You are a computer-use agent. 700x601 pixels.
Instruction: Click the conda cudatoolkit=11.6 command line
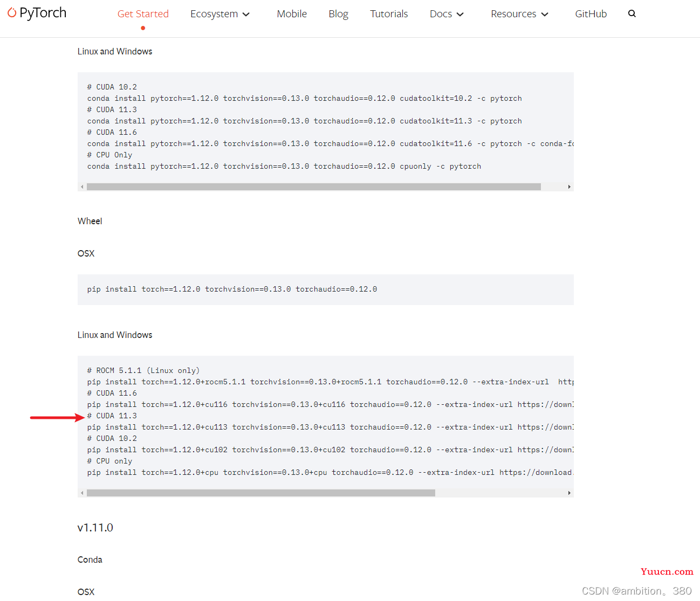(331, 144)
